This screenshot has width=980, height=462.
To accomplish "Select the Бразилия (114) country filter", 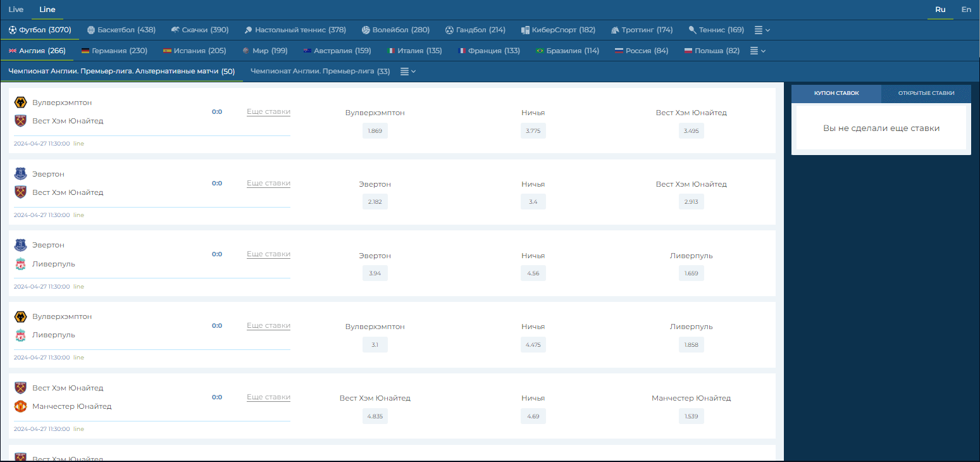I will pyautogui.click(x=568, y=51).
